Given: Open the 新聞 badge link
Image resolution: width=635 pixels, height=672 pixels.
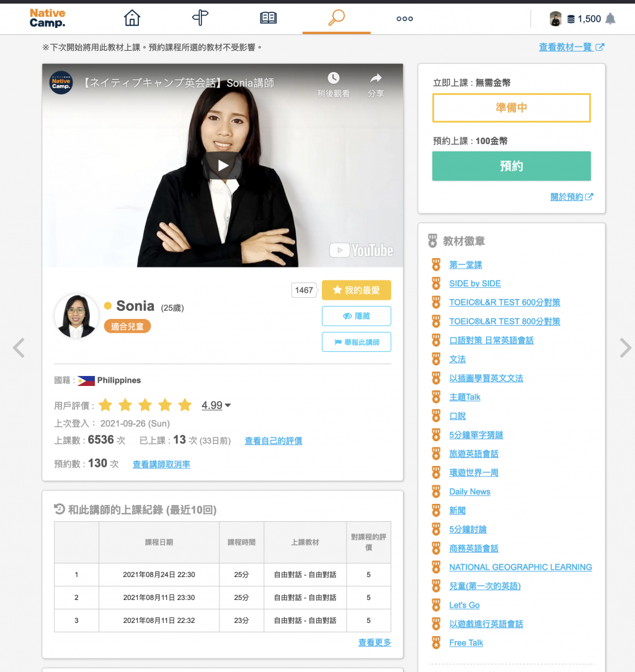Looking at the screenshot, I should [x=457, y=511].
